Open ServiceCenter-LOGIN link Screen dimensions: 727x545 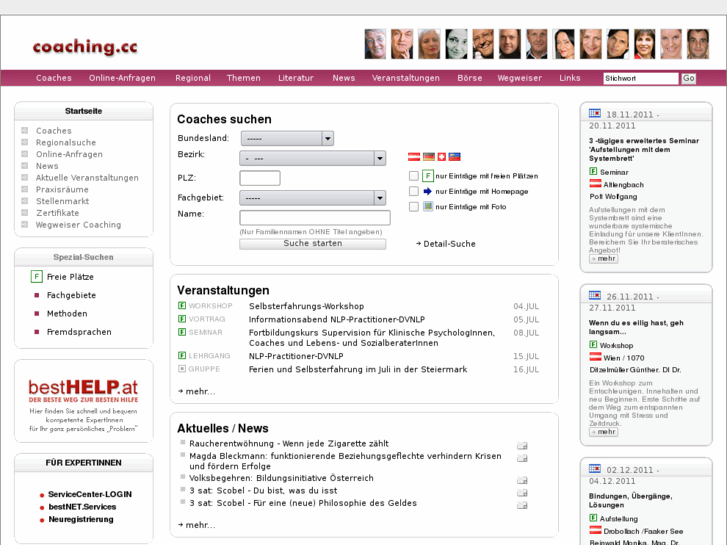tap(90, 494)
